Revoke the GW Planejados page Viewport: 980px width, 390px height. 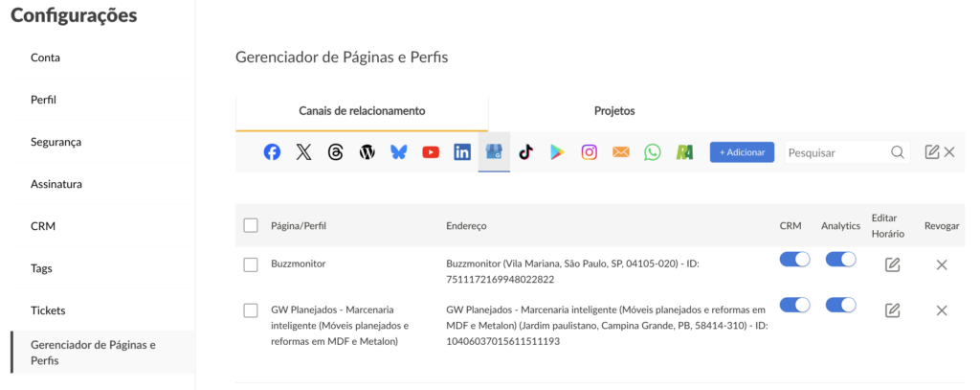[x=942, y=310]
